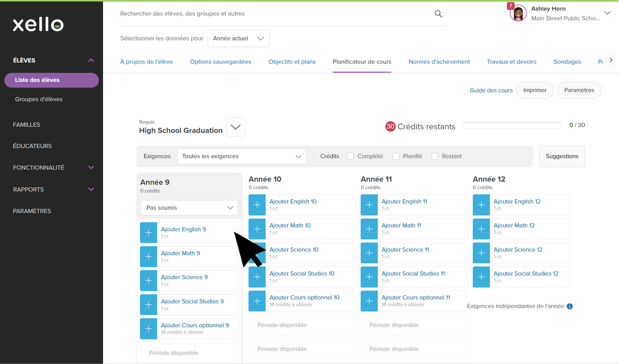Switch to the Normes d'achèvement tab

click(439, 62)
